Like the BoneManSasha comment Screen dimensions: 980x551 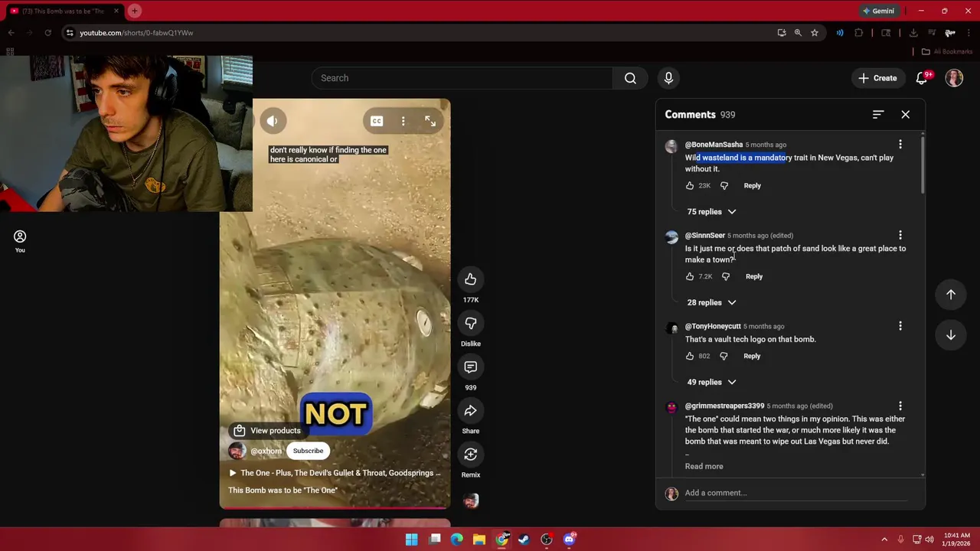pyautogui.click(x=690, y=185)
